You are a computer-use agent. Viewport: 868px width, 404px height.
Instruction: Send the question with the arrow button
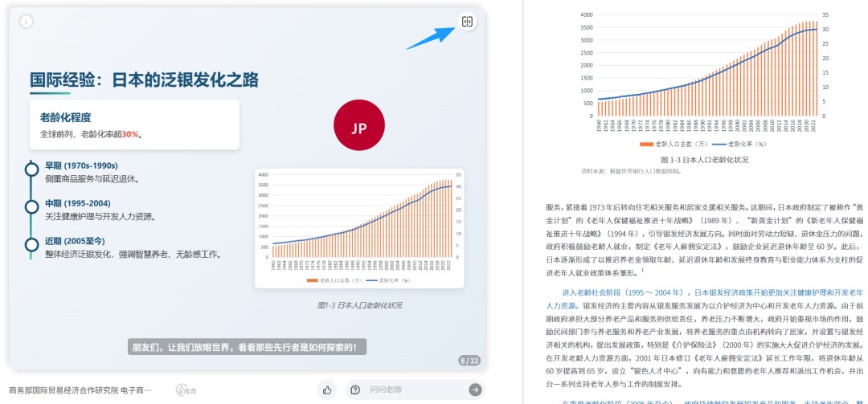(x=476, y=390)
